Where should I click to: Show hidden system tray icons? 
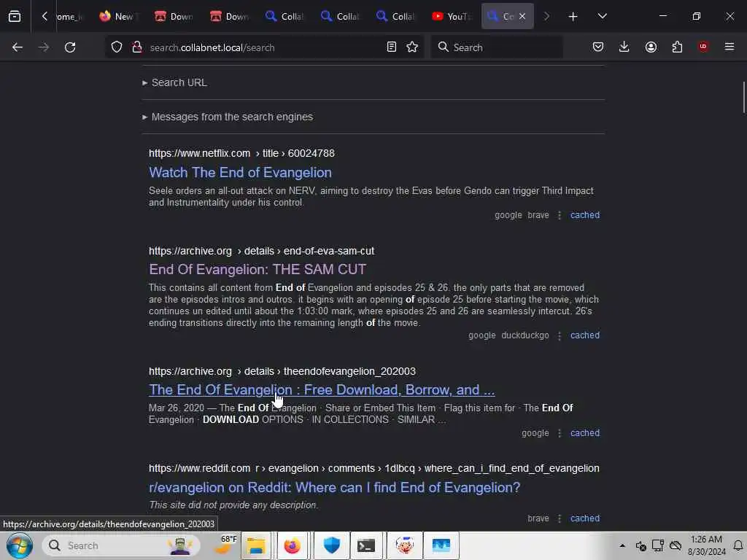(x=622, y=545)
